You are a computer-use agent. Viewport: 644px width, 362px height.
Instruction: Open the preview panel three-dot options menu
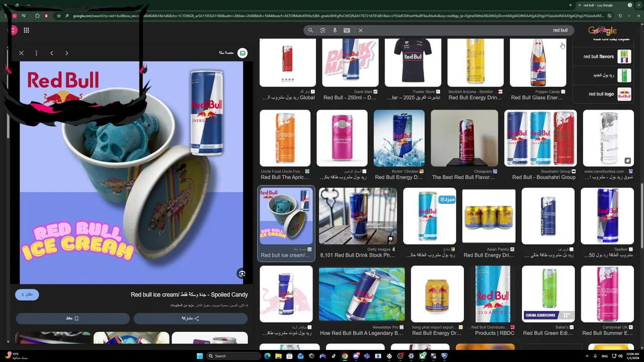(36, 53)
